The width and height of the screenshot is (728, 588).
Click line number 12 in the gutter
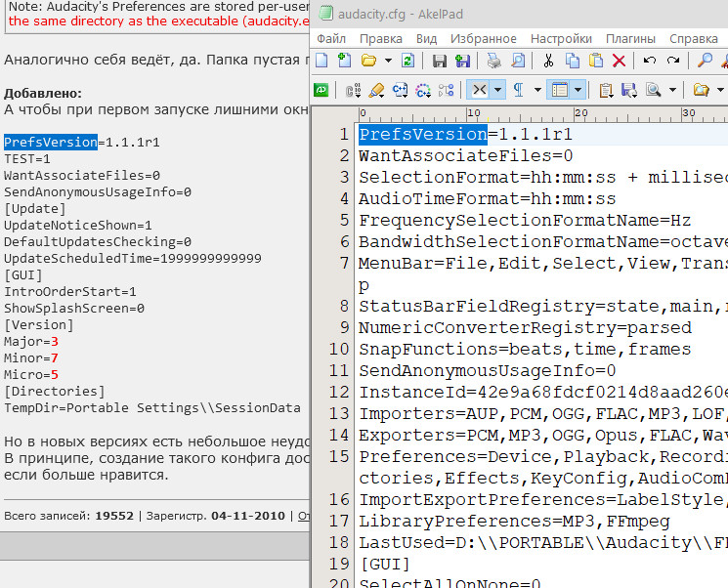(339, 392)
